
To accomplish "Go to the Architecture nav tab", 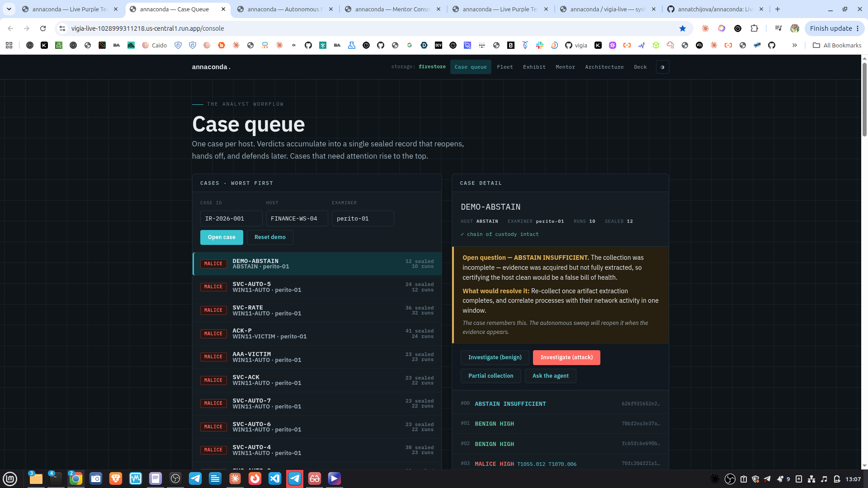I will (x=604, y=67).
